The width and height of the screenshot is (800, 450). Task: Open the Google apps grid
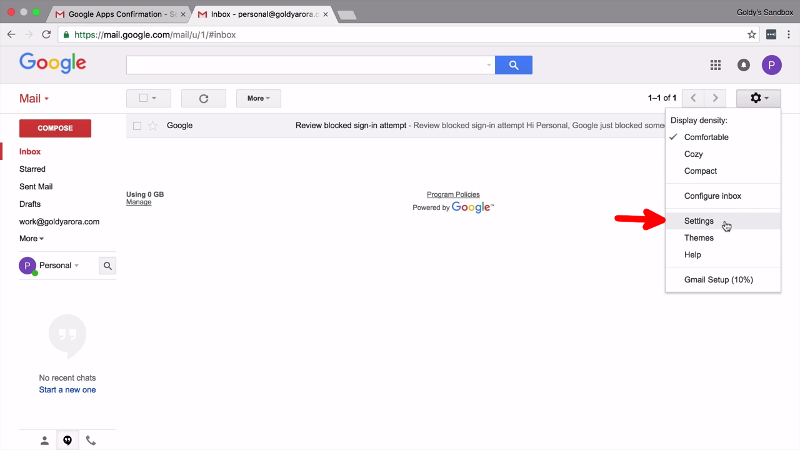[715, 65]
